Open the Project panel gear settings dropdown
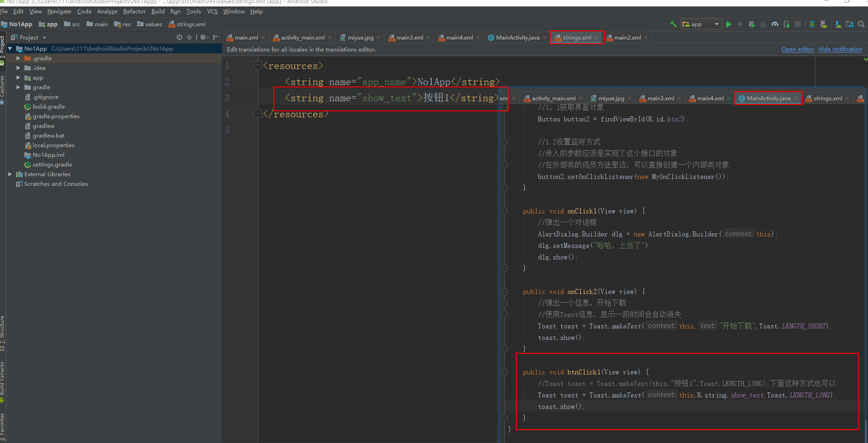This screenshot has width=868, height=443. pos(204,37)
